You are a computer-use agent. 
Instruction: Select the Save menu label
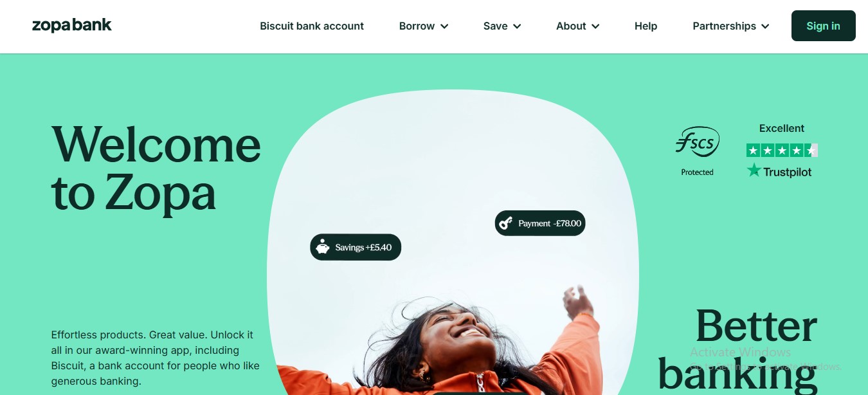[x=495, y=26]
